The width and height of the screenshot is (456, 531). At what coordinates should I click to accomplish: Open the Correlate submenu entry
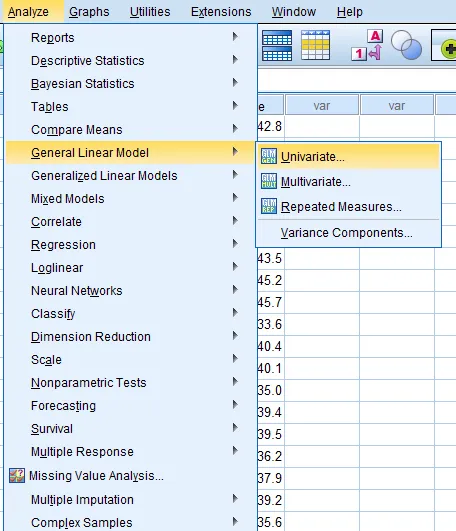56,222
